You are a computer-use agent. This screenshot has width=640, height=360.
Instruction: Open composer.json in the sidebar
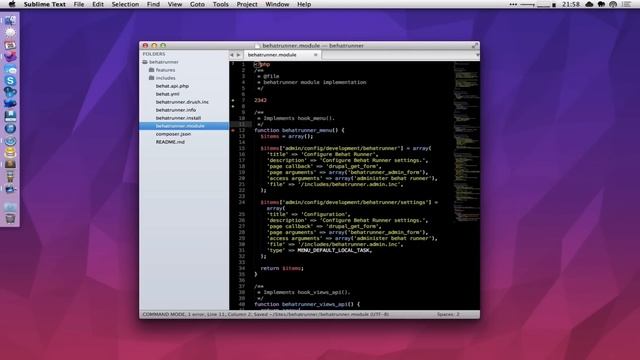[173, 134]
